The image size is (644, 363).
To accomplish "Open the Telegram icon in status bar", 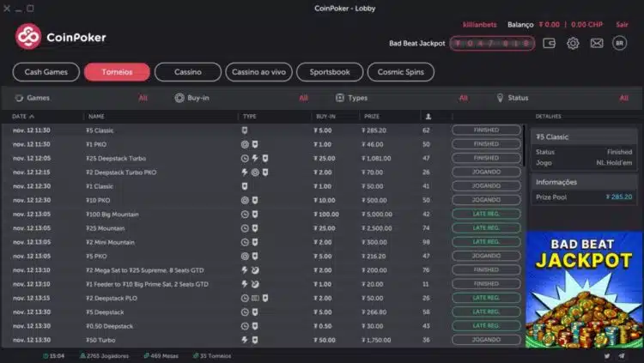I will point(622,356).
